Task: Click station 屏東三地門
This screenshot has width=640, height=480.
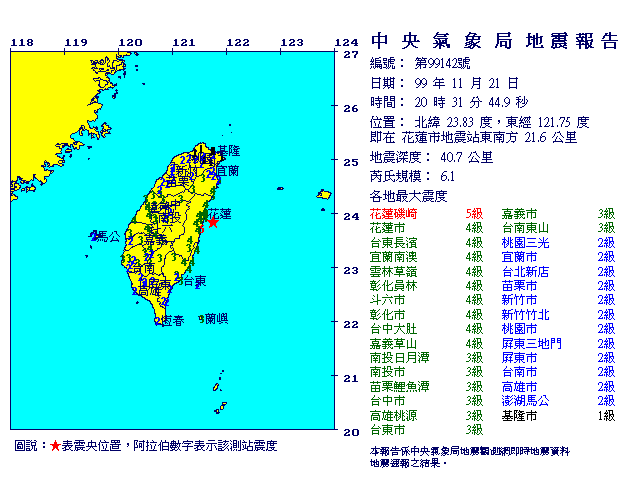Action: click(x=531, y=344)
